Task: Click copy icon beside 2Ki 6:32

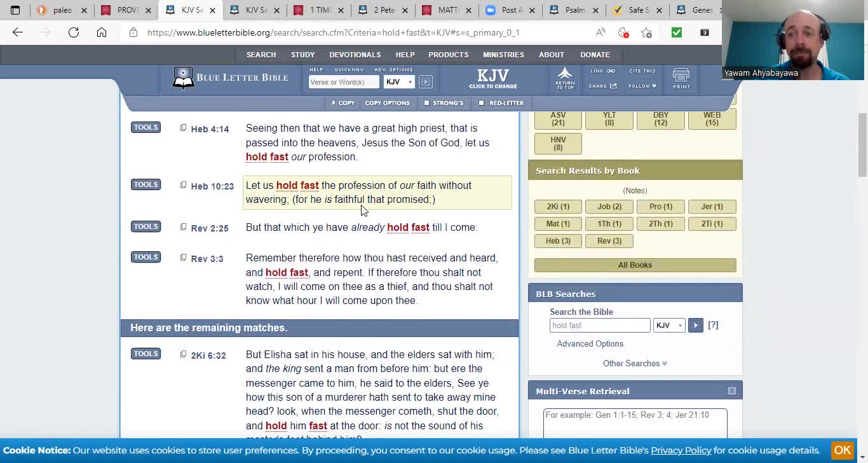Action: point(183,354)
